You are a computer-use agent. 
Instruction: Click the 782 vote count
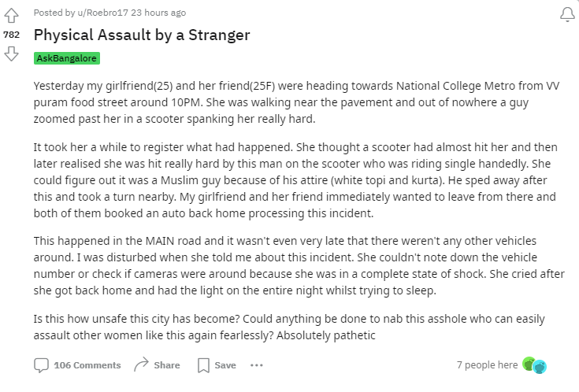pos(12,35)
